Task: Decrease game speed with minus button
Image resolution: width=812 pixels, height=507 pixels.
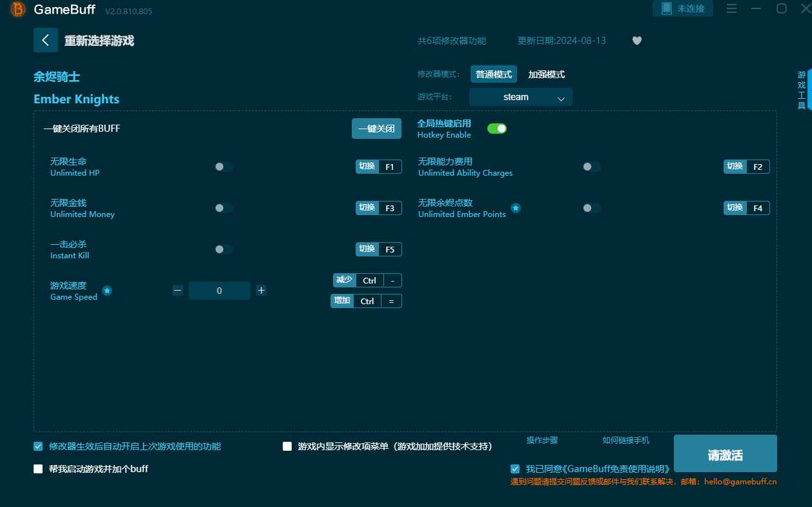Action: [178, 291]
